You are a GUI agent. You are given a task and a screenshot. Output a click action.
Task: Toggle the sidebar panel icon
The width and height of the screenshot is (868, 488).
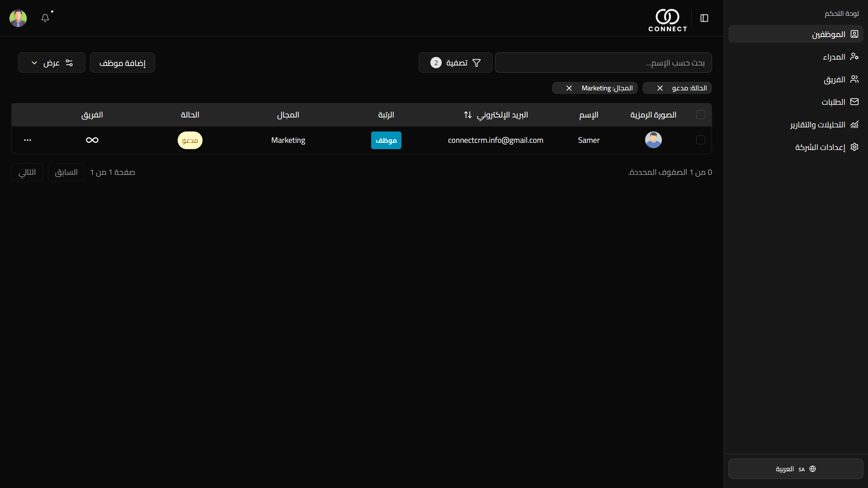tap(704, 18)
